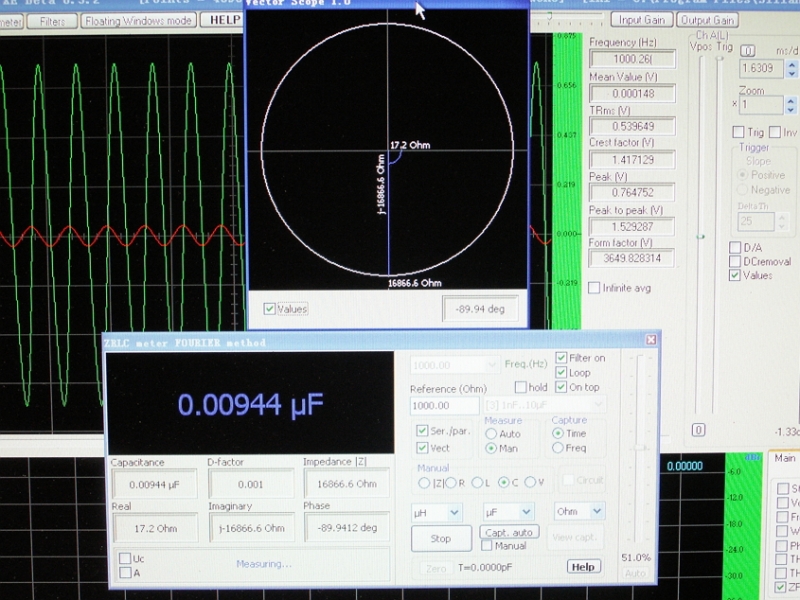Image resolution: width=800 pixels, height=600 pixels.
Task: Toggle Values checkbox in Vector Scope window
Action: tap(269, 309)
